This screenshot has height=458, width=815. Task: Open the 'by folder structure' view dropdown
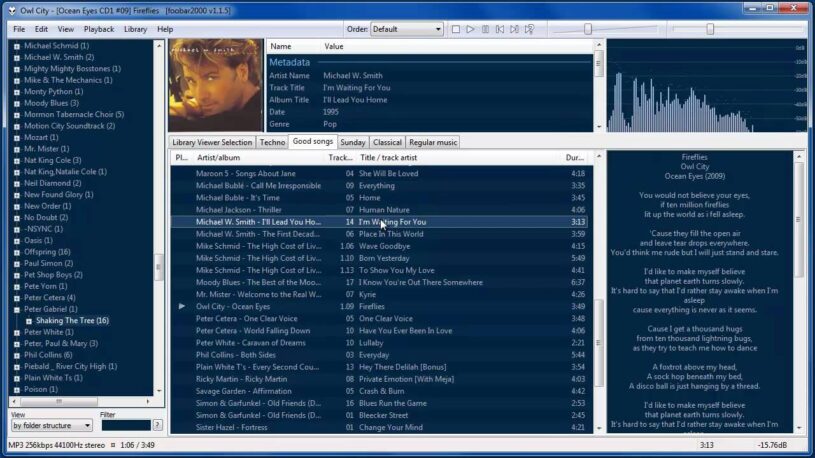(x=51, y=425)
